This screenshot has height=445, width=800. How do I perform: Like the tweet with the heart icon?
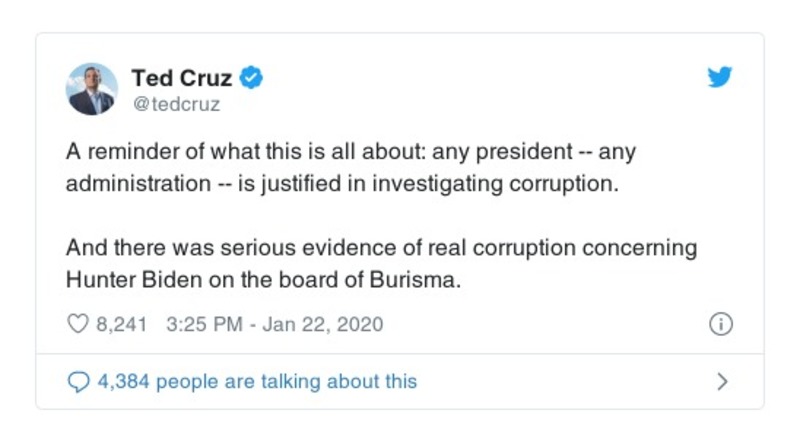click(76, 325)
